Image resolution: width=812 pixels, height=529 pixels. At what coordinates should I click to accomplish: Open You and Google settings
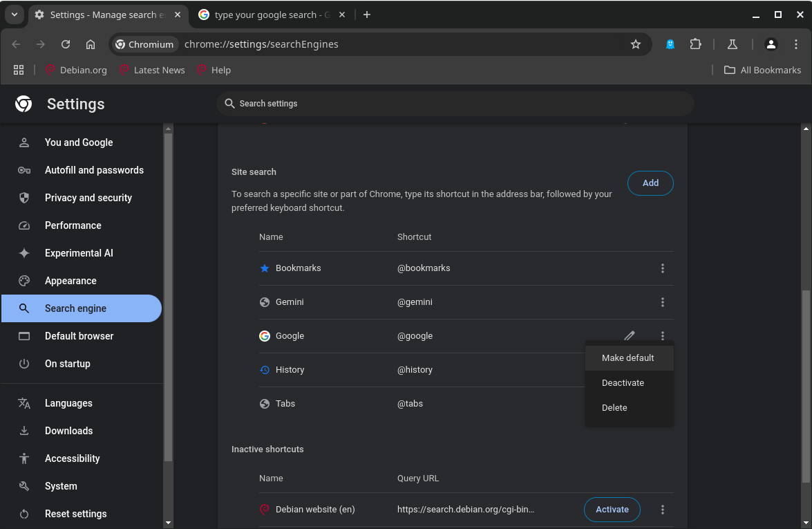pos(82,142)
